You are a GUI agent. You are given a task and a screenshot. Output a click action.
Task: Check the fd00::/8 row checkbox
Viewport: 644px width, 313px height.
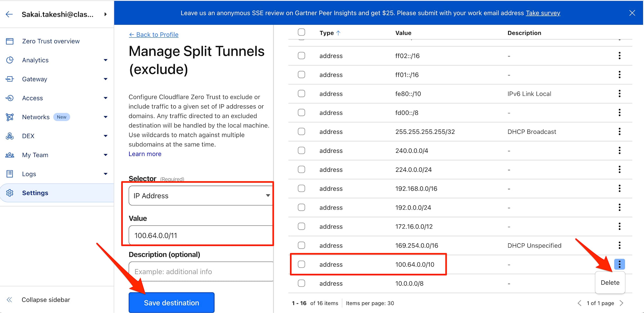pyautogui.click(x=301, y=113)
